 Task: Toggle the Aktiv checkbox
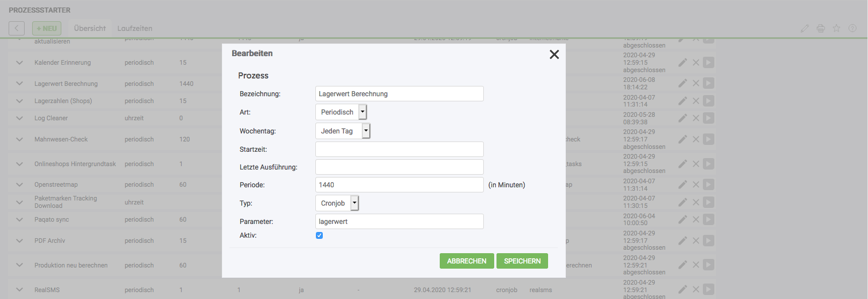tap(319, 235)
